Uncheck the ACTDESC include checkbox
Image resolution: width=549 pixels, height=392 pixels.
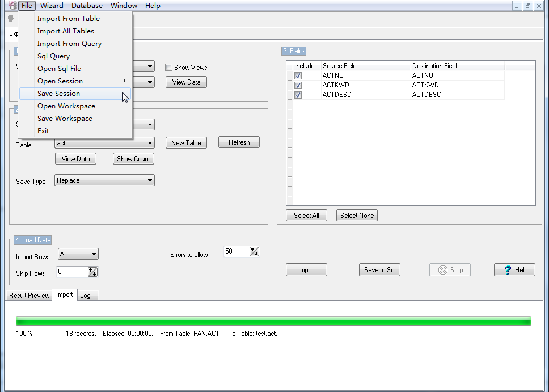(298, 95)
